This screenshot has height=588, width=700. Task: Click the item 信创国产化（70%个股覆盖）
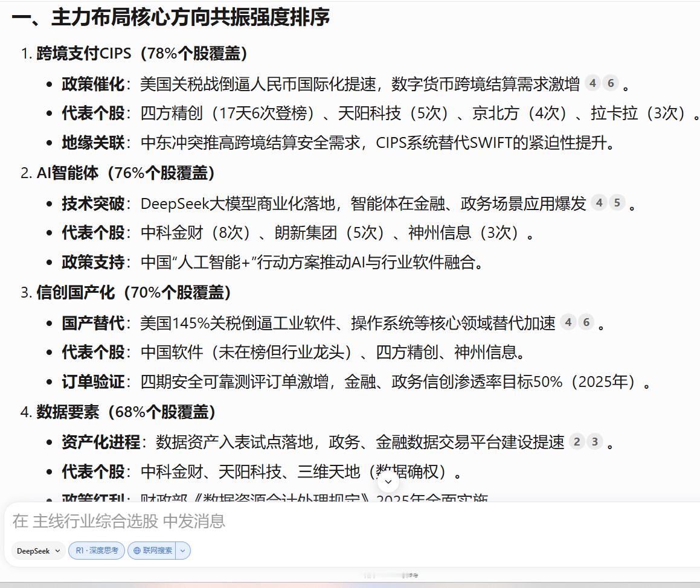(x=134, y=292)
